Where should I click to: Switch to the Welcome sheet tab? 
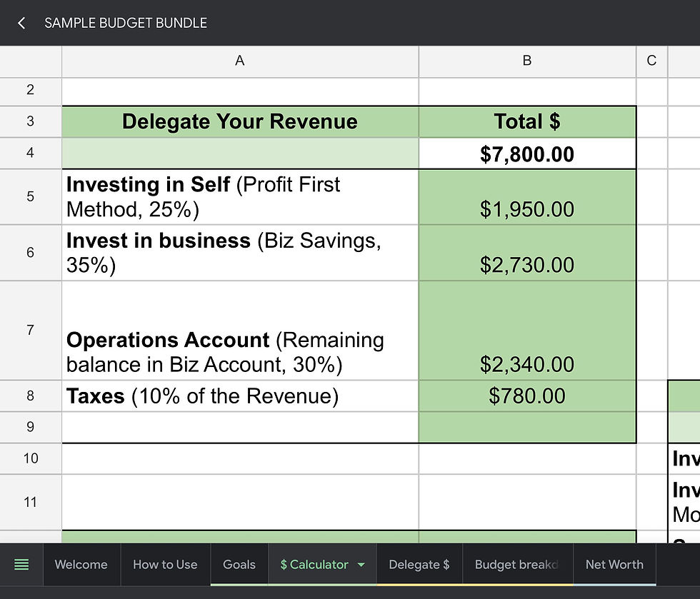click(x=81, y=565)
